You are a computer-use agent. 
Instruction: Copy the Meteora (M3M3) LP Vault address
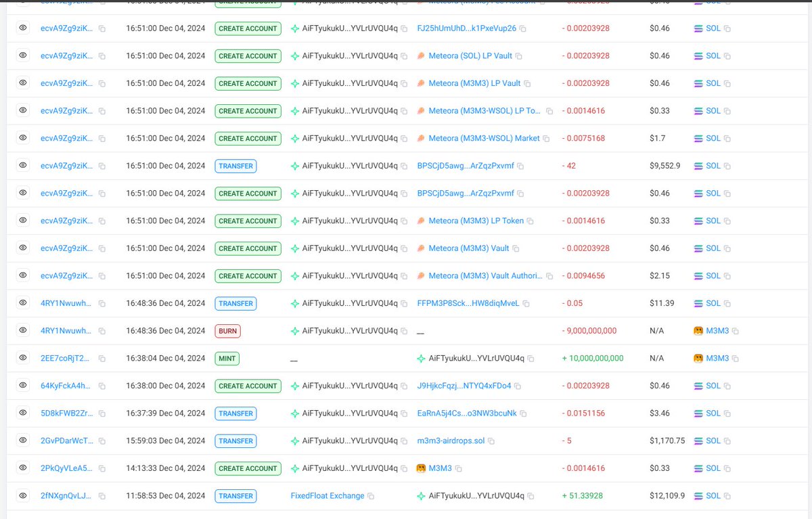(528, 83)
